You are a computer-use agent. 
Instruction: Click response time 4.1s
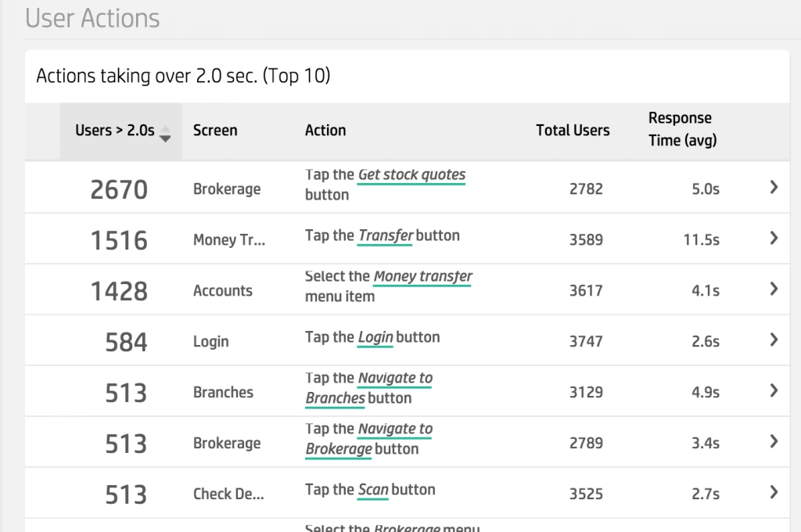click(x=706, y=291)
